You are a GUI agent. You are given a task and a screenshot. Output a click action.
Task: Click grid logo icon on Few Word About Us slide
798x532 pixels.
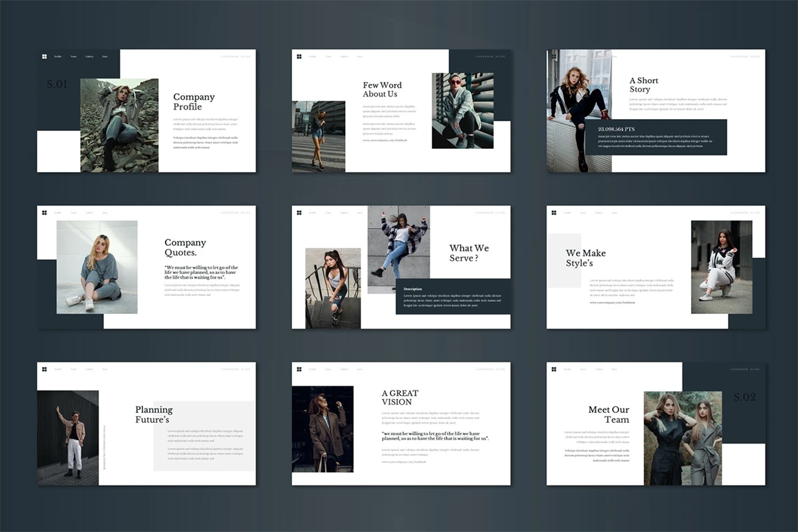click(299, 57)
